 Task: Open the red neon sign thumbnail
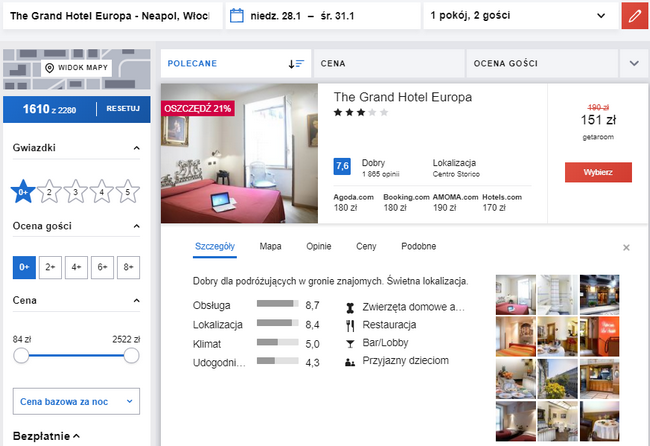tap(599, 337)
